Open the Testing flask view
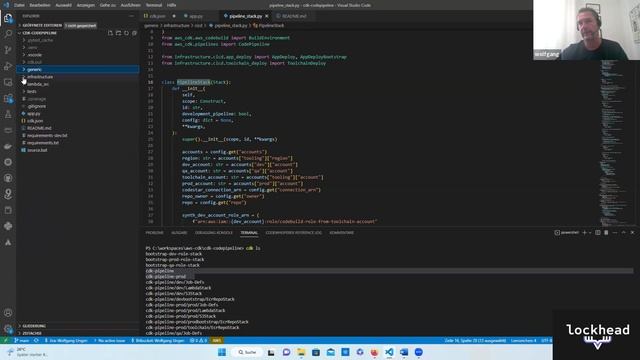Screen dimensions: 640x360 coord(8,114)
